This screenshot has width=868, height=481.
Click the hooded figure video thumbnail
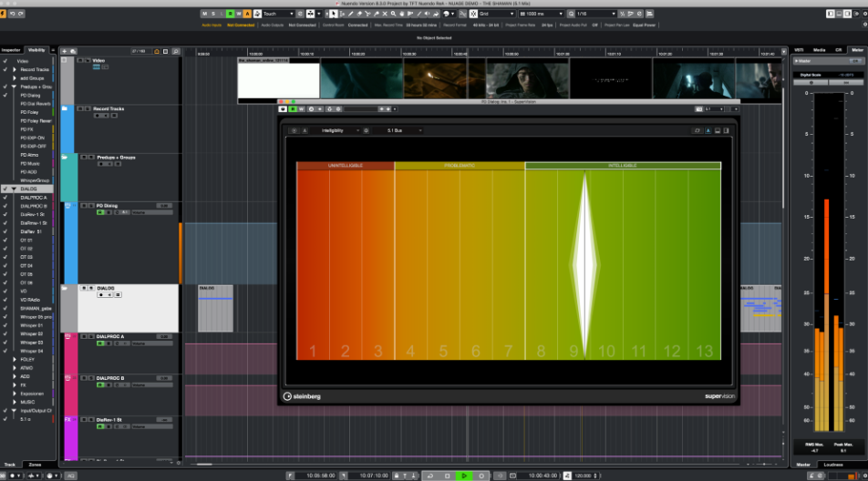[527, 79]
